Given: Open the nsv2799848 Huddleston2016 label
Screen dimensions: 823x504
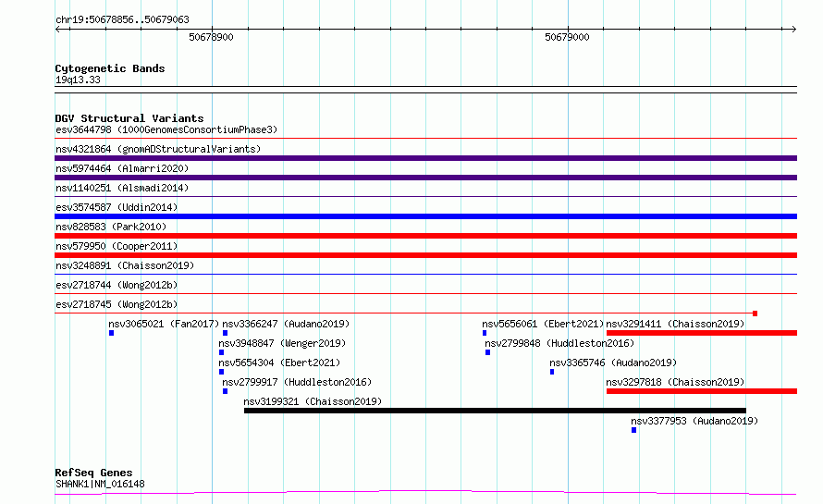Looking at the screenshot, I should click(x=559, y=343).
